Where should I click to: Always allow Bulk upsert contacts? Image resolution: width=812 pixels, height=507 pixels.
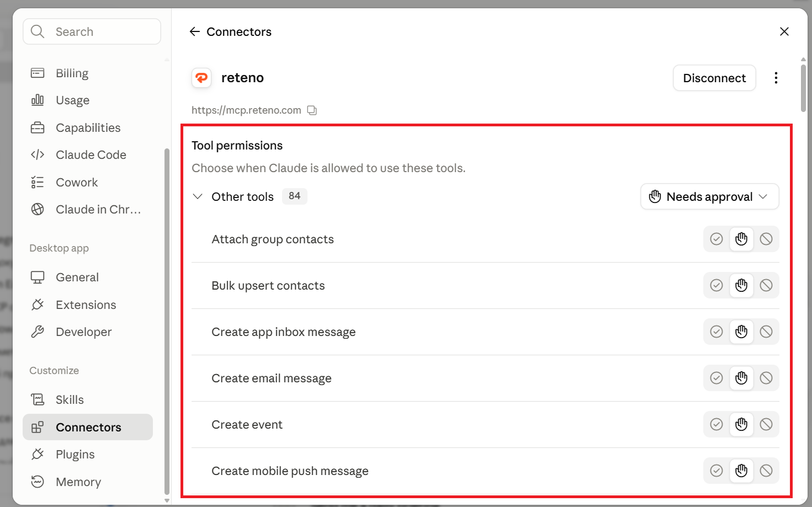717,285
